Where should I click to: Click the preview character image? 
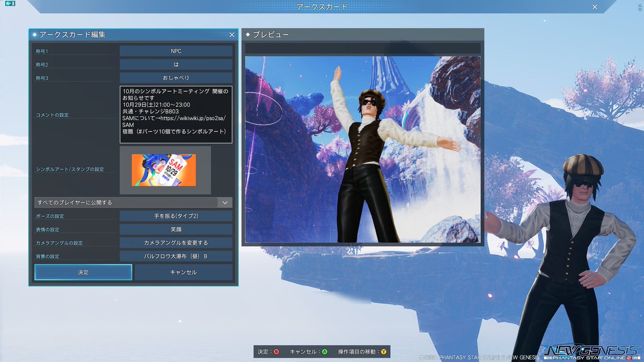tap(363, 150)
